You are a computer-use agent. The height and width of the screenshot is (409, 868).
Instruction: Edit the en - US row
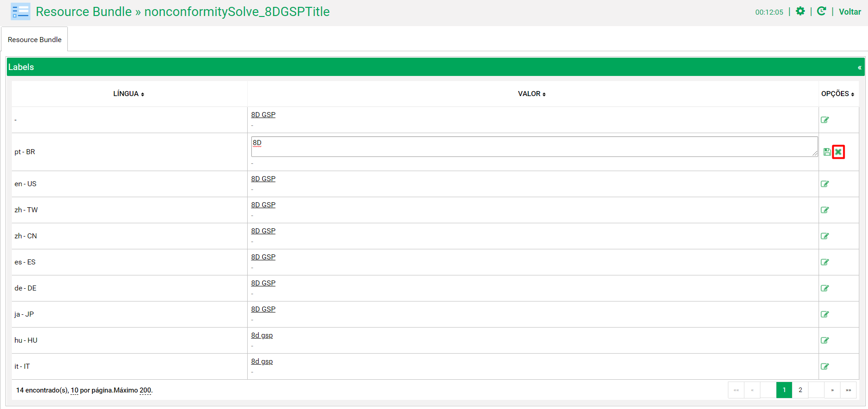(x=825, y=184)
